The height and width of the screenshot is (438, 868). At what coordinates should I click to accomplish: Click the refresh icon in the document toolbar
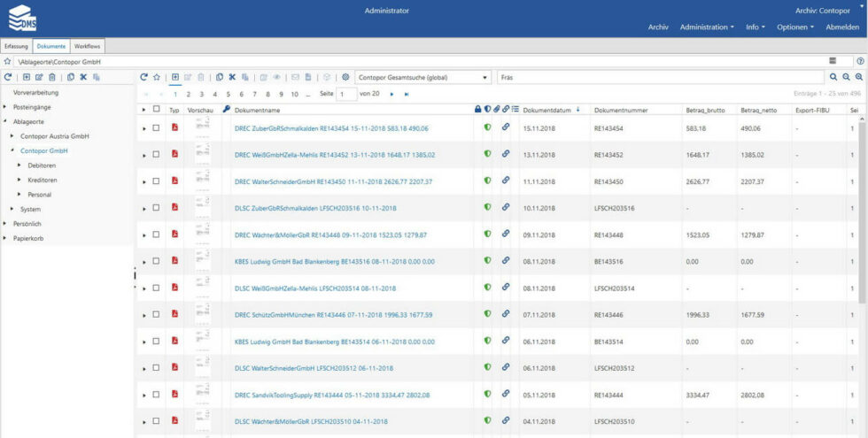pyautogui.click(x=144, y=77)
